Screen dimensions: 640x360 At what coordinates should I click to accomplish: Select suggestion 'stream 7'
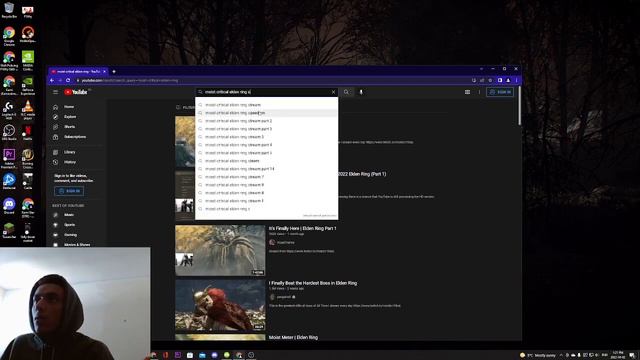coord(267,177)
